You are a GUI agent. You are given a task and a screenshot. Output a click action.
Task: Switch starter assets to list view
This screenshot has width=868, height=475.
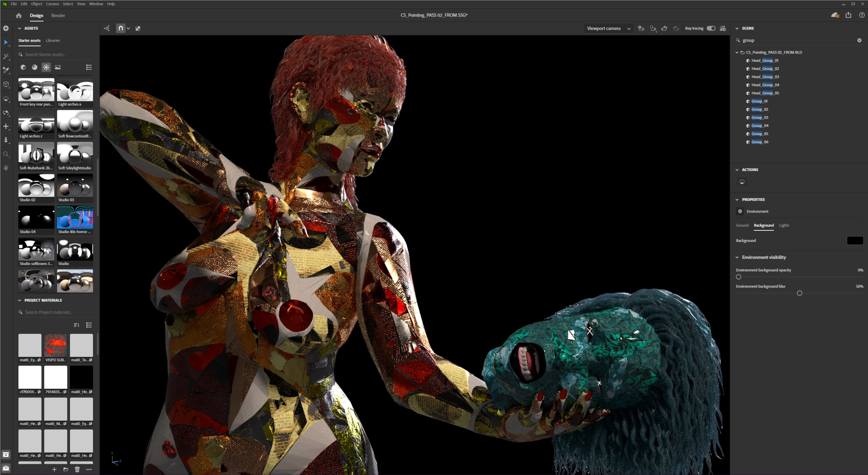[x=89, y=67]
